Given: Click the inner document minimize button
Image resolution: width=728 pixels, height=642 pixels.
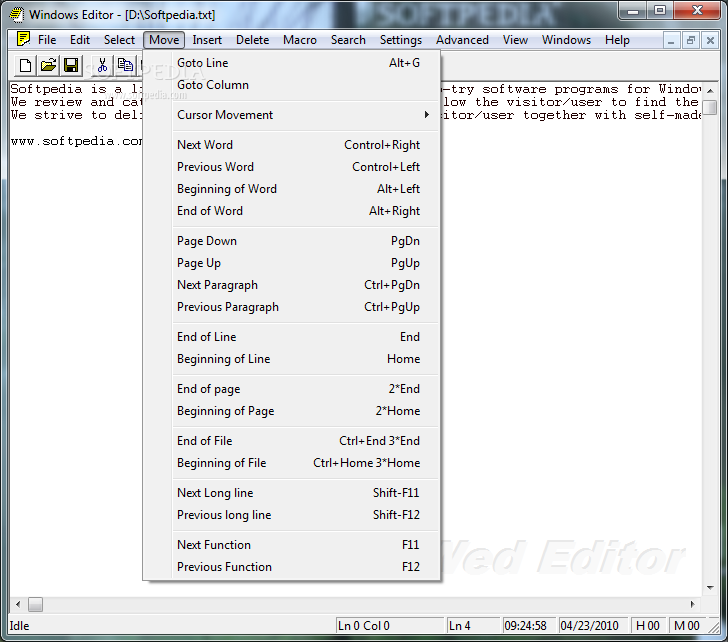Looking at the screenshot, I should click(671, 41).
